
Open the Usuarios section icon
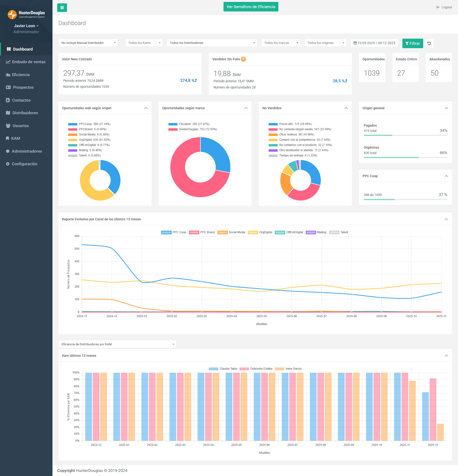pos(8,125)
